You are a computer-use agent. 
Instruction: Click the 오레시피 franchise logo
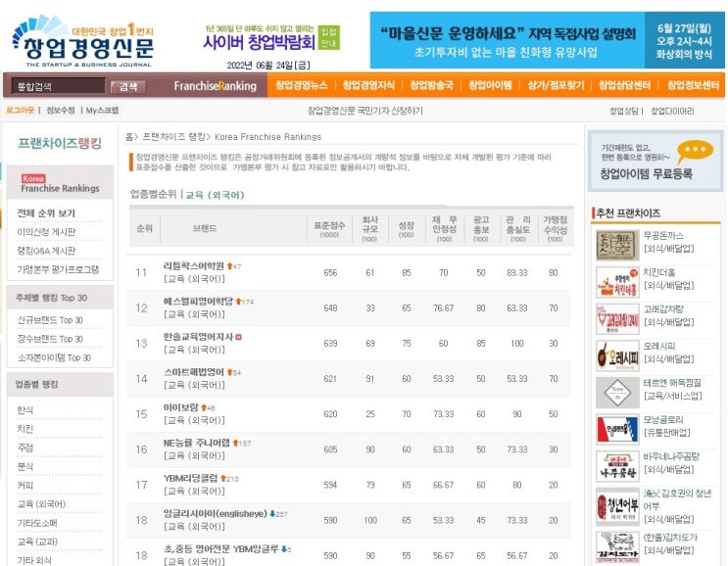617,355
